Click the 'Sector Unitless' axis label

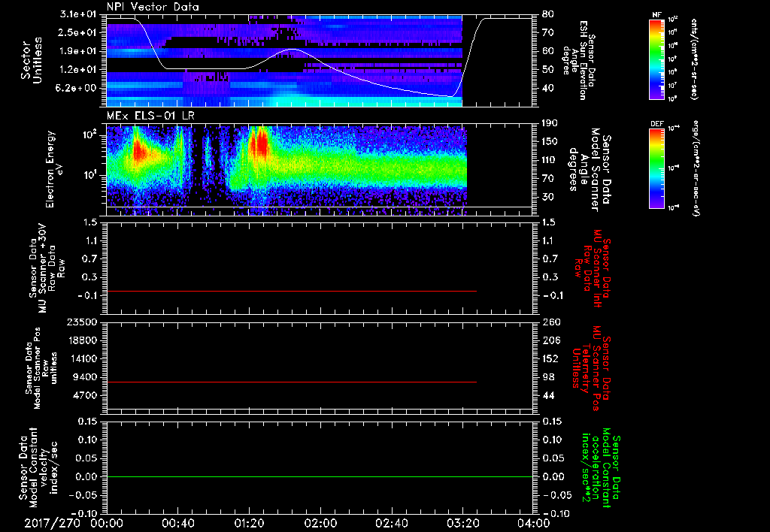point(32,60)
